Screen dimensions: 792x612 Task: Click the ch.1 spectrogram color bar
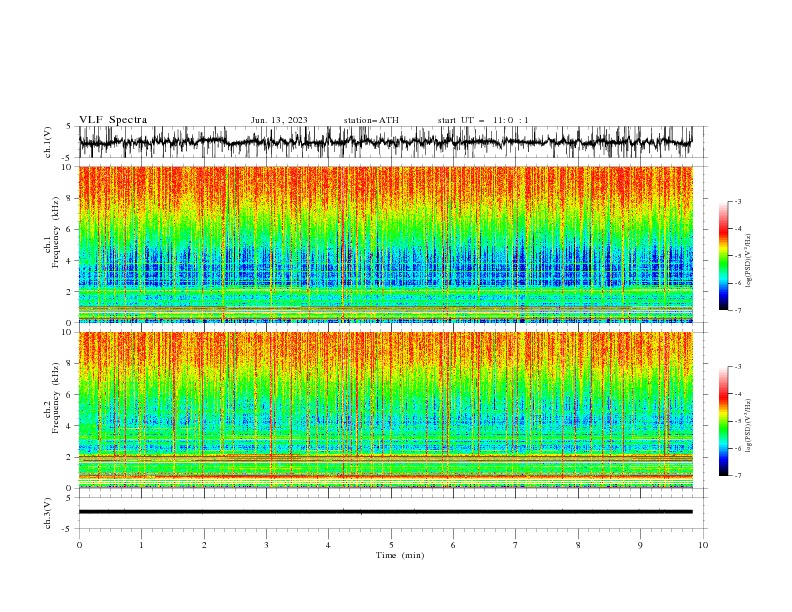click(724, 256)
